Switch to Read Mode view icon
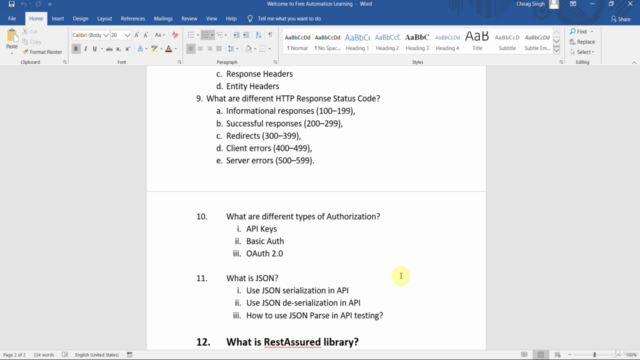Screen dimensions: 640x360 pos(524,355)
